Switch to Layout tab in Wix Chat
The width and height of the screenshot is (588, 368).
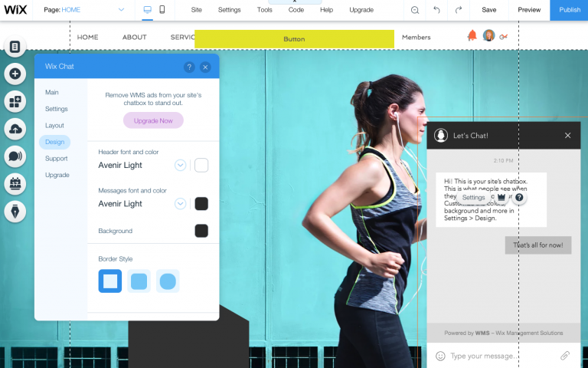pyautogui.click(x=54, y=126)
